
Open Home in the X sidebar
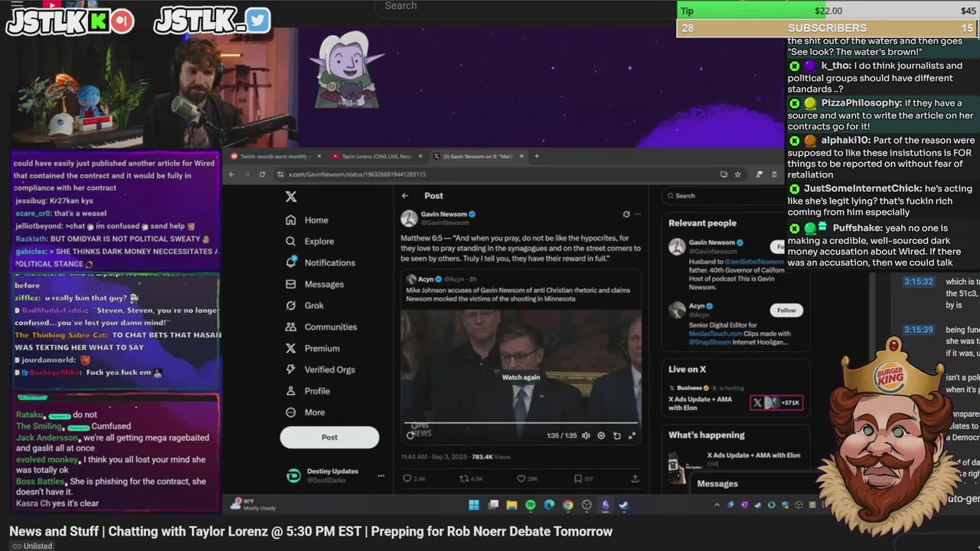click(x=307, y=220)
